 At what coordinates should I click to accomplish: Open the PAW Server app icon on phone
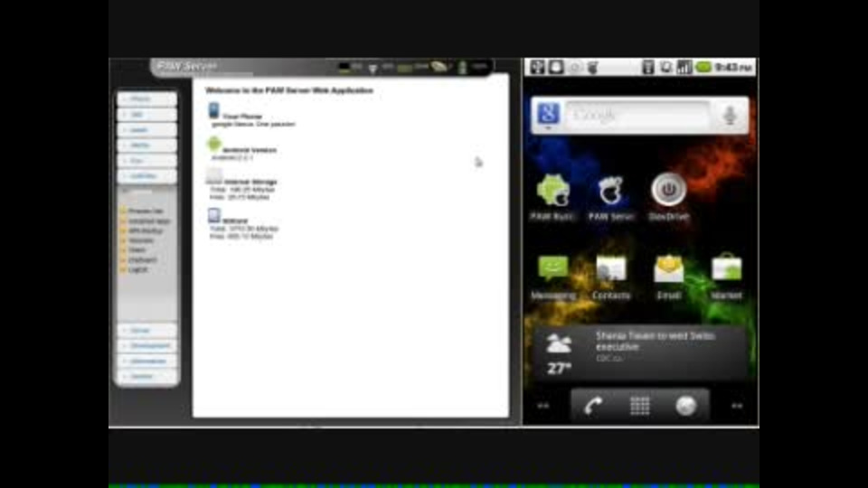tap(610, 192)
